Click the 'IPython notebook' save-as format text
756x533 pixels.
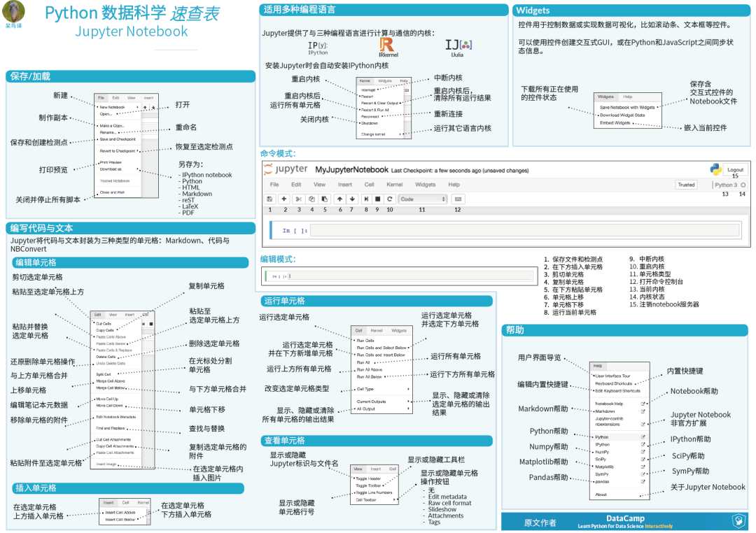click(206, 175)
